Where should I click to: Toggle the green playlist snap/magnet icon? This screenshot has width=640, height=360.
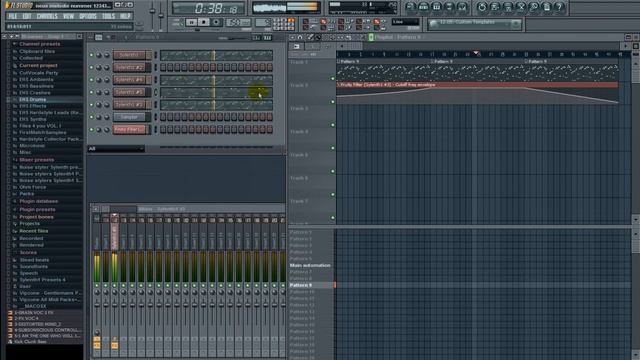371,38
